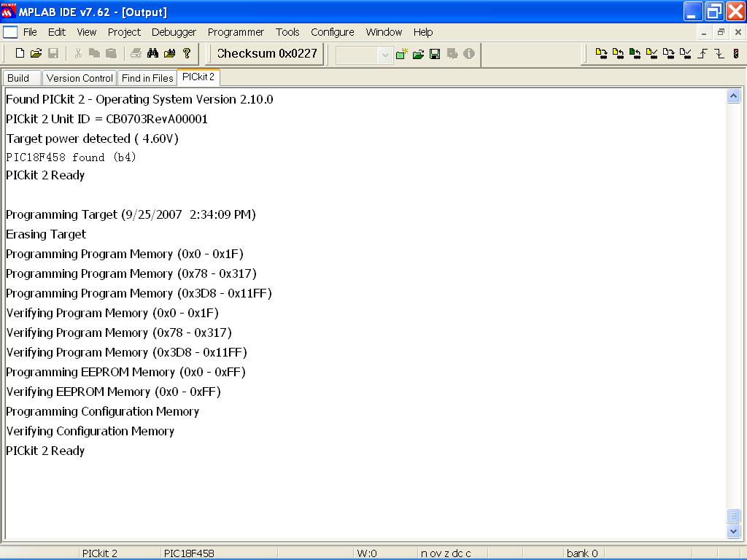Open the Tools menu
The height and width of the screenshot is (560, 747).
click(x=287, y=32)
